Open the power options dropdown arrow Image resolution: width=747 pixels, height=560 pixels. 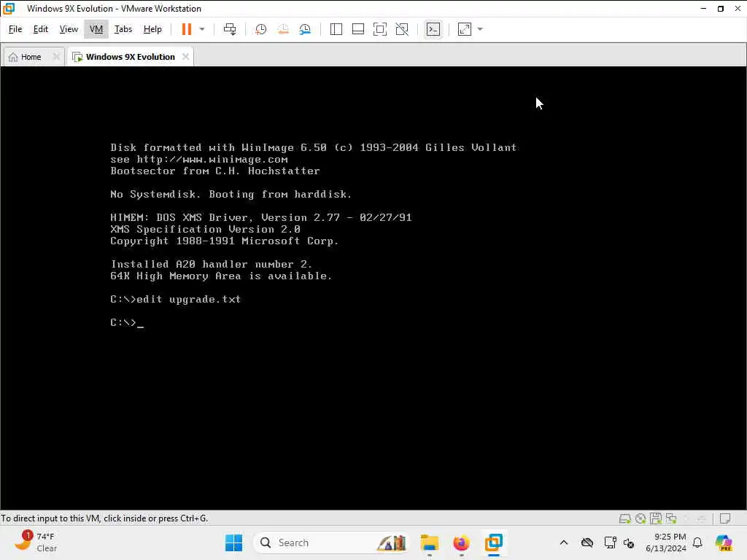[202, 29]
